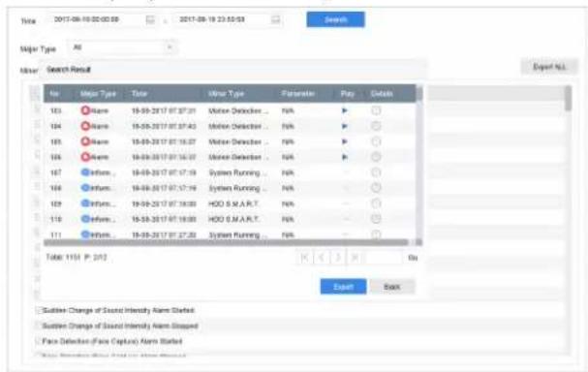The width and height of the screenshot is (588, 372).
Task: Tick Sudden Change of Sound Intensity Alarm Stopped
Action: 38,325
